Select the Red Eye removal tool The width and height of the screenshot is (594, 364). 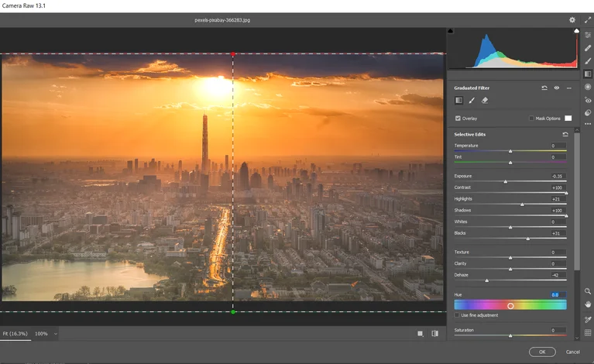pos(588,100)
